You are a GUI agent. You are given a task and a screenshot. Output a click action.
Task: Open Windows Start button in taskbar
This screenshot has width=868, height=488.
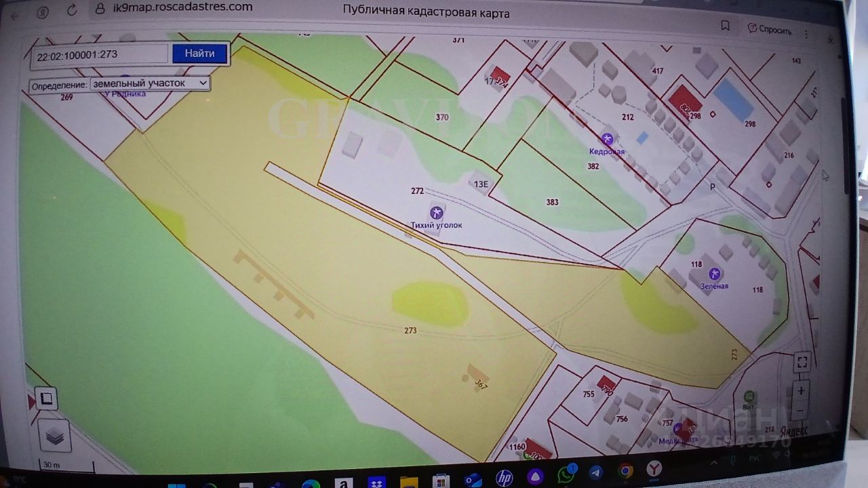(176, 485)
